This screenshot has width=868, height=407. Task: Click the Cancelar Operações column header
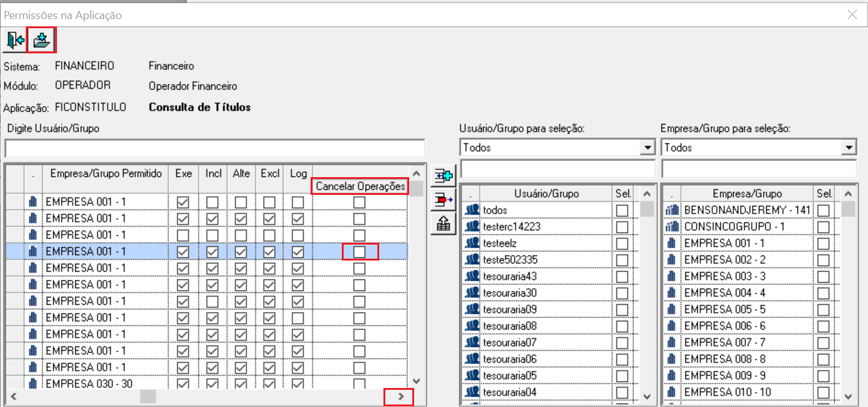360,186
